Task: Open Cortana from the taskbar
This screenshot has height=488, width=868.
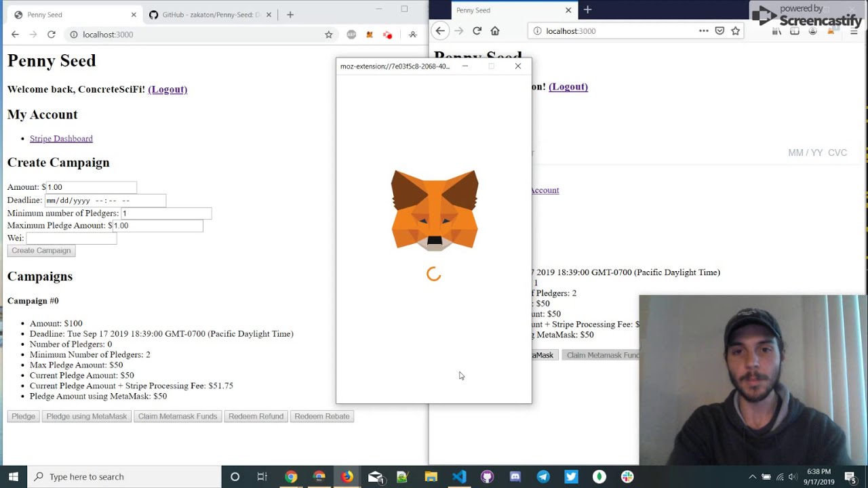Action: pos(235,476)
